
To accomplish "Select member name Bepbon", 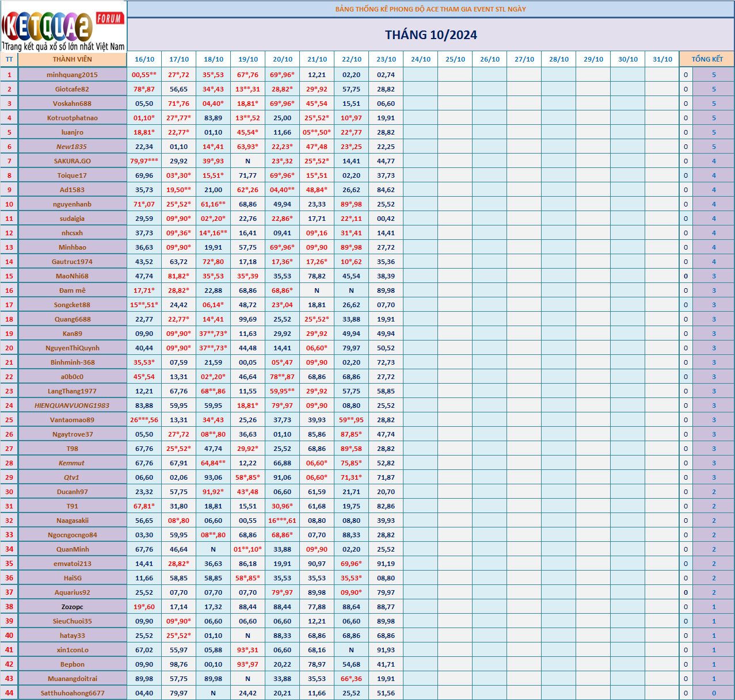I will (x=73, y=664).
